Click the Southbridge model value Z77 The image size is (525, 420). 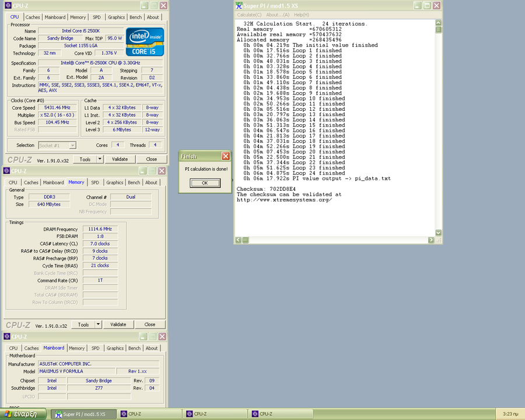tap(99, 388)
